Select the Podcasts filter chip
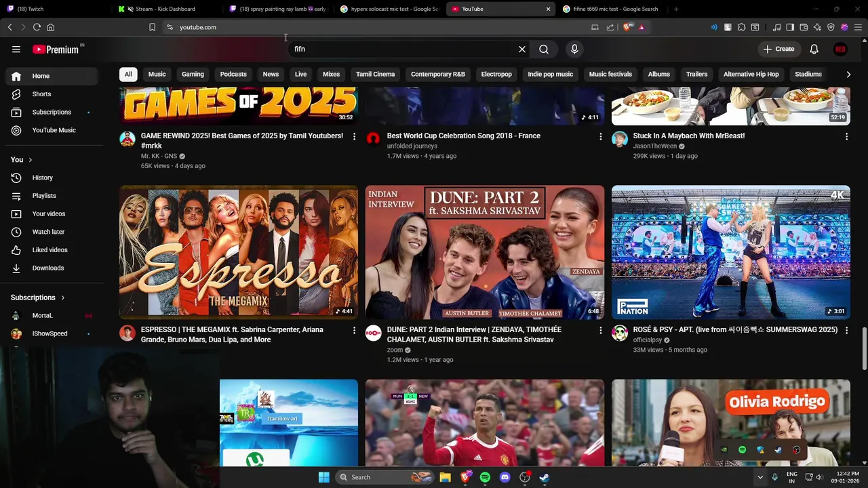This screenshot has height=488, width=868. [233, 75]
